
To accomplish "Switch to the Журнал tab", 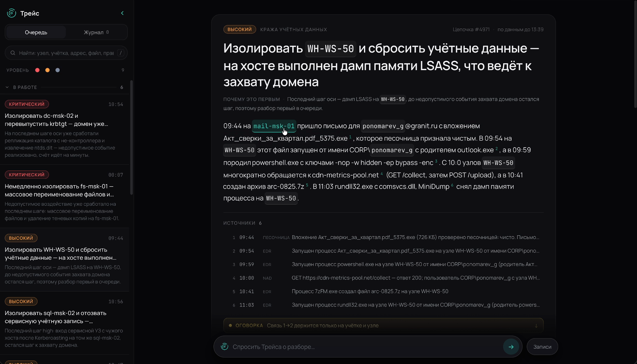I will (x=96, y=32).
